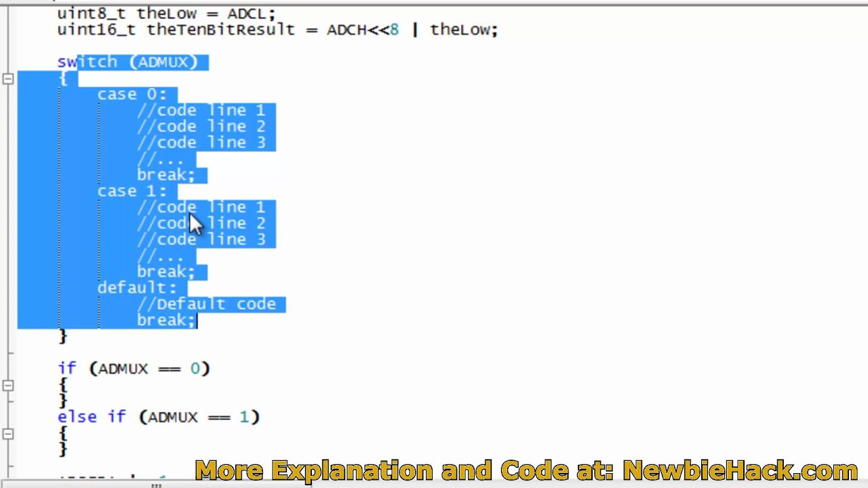Click the 'switch (ADMUX)' statement
The image size is (868, 488).
[x=127, y=62]
